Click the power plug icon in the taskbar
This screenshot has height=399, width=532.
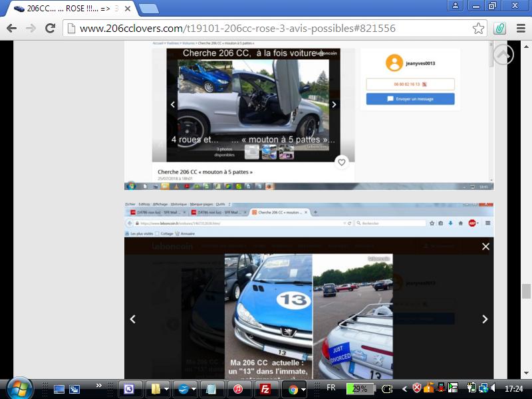387,389
